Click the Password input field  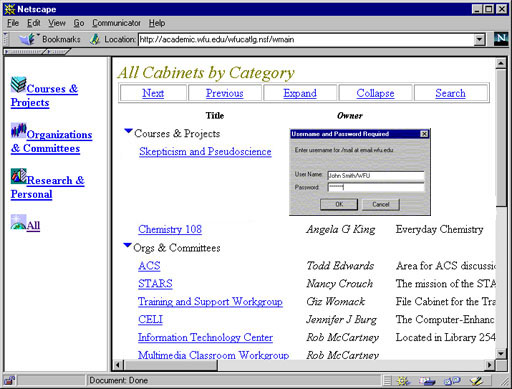click(x=376, y=187)
